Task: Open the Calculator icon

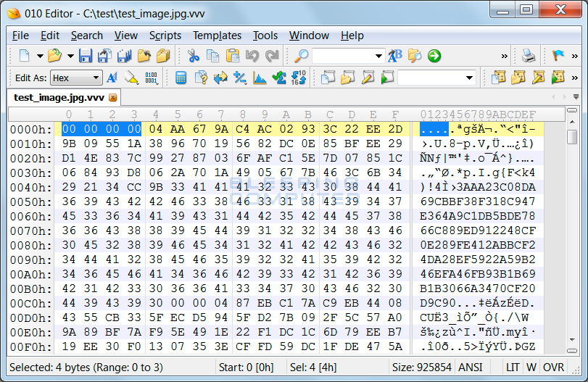Action: 181,78
